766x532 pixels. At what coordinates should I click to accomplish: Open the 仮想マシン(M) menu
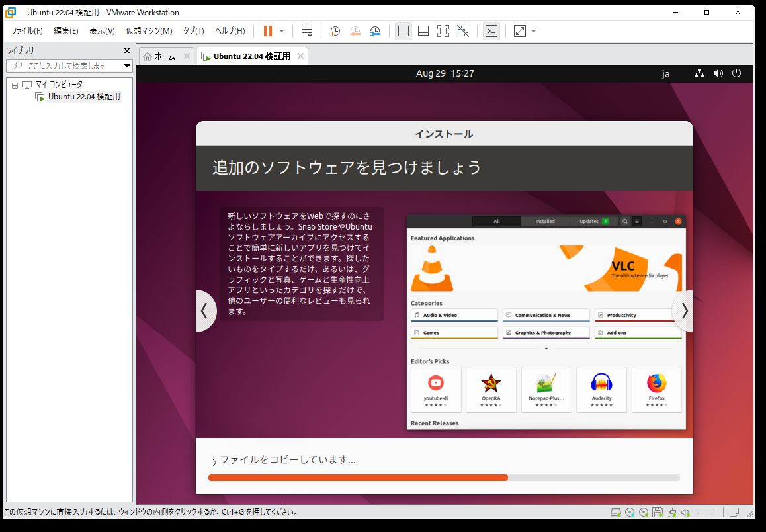149,31
